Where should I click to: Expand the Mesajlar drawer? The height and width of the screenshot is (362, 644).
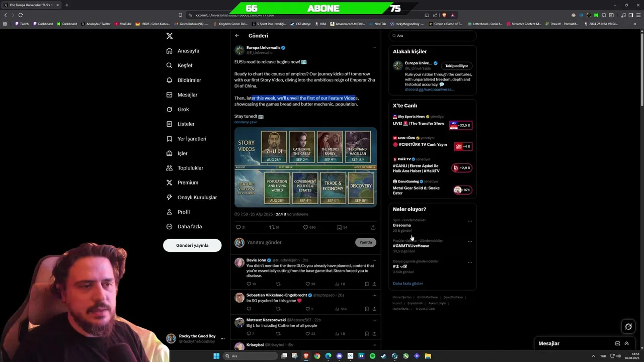pyautogui.click(x=627, y=343)
